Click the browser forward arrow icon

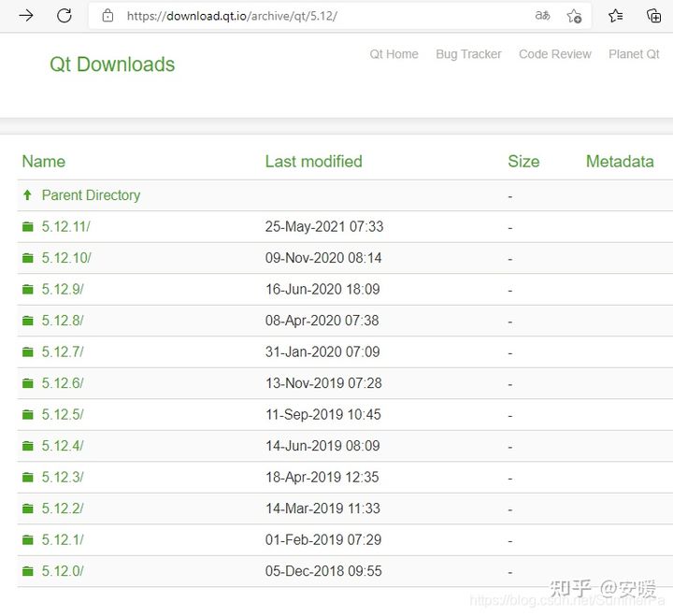click(x=26, y=16)
